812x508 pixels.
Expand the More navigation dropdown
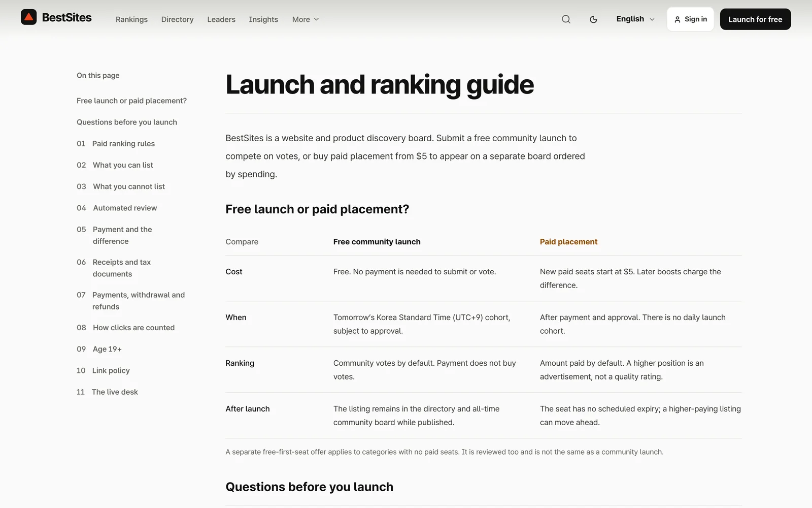[306, 19]
